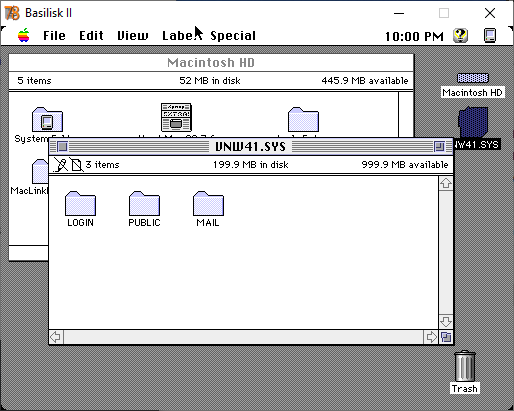Viewport: 514px width, 411px height.
Task: Open the Application menu Finder icon
Action: (490, 35)
